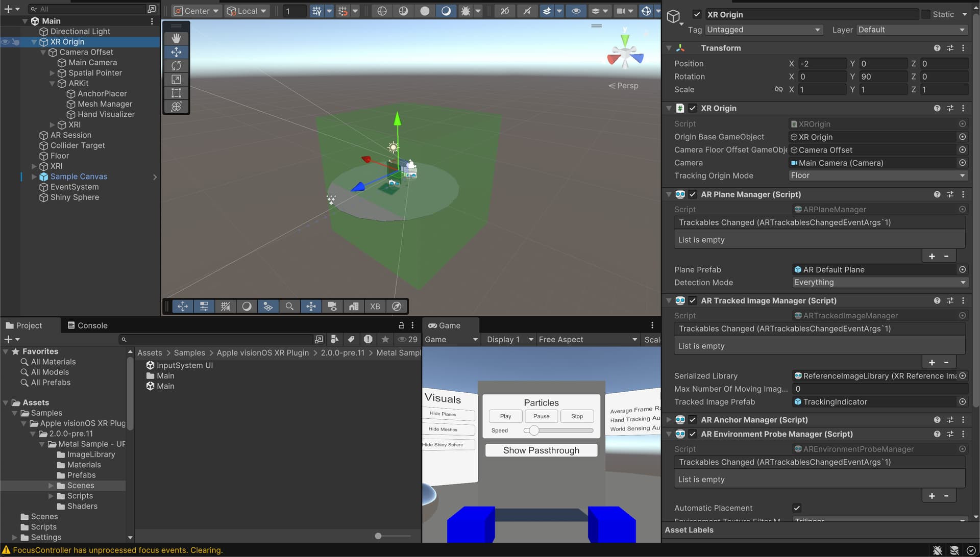Select the Move tool in the Scene toolbar
980x557 pixels.
(x=176, y=52)
